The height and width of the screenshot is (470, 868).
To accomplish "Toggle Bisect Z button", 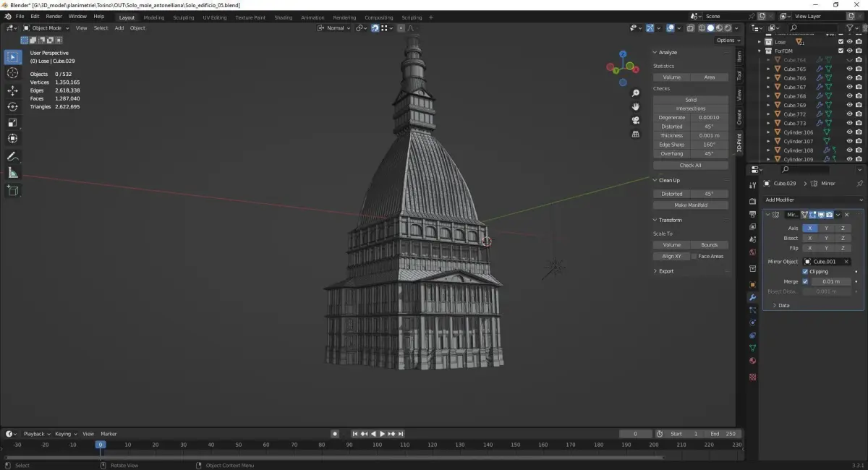I will click(x=843, y=238).
